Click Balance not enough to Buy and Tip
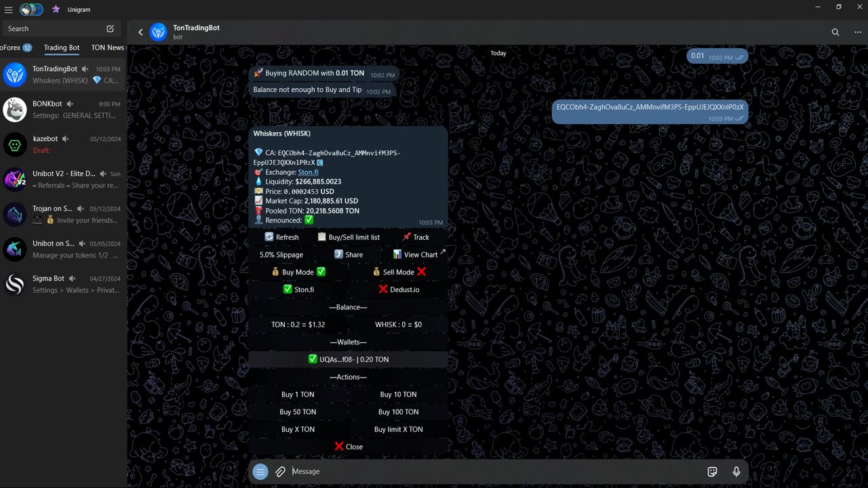This screenshot has width=868, height=488. tap(321, 90)
